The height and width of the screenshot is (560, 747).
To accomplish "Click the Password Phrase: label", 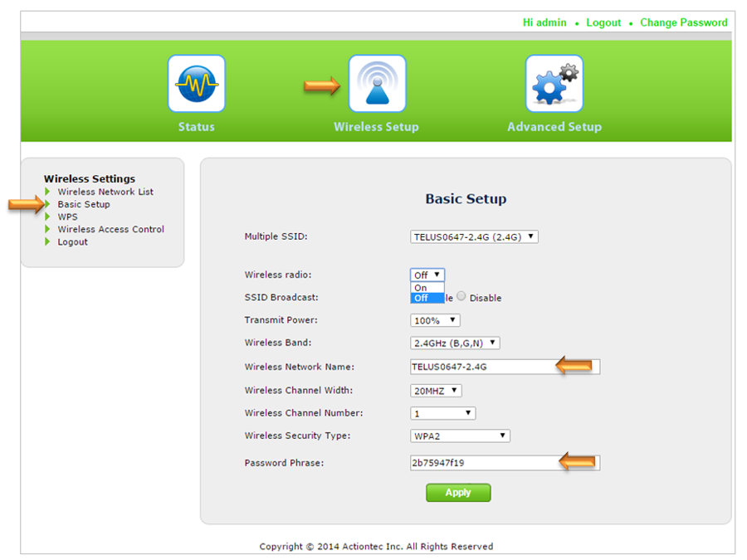I will (x=284, y=463).
